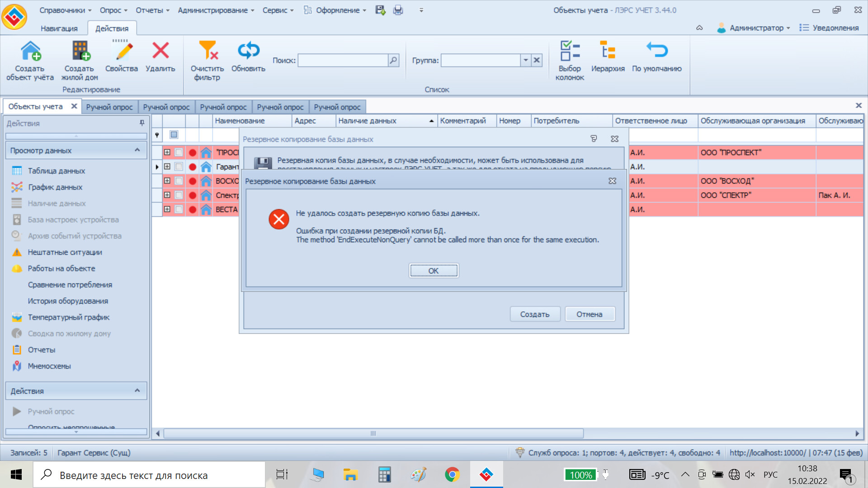Click the Уведомления notifications icon
Viewport: 868px width, 488px height.
point(803,28)
